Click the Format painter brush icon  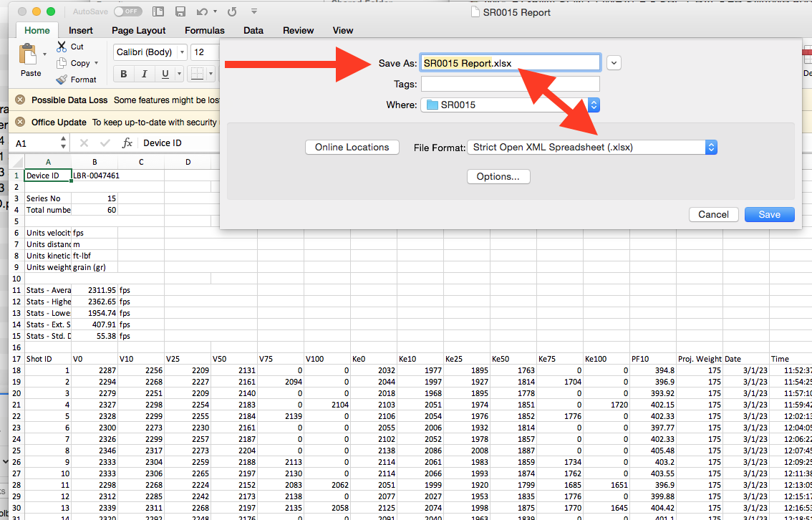click(x=62, y=80)
